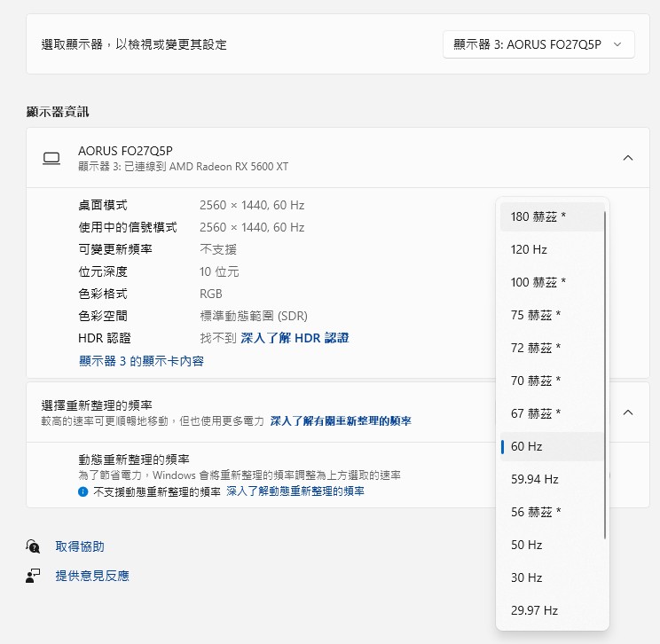Viewport: 660px width, 644px height.
Task: Choose 30 Hz refresh rate
Action: tap(551, 577)
